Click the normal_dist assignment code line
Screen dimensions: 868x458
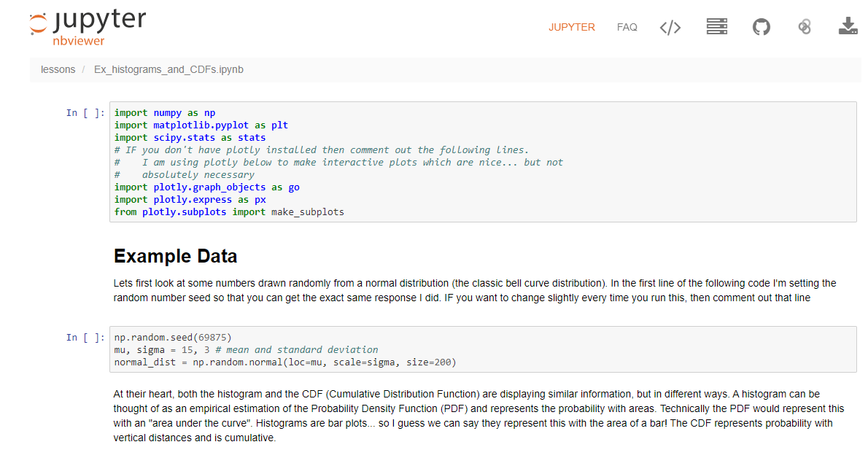click(x=284, y=362)
